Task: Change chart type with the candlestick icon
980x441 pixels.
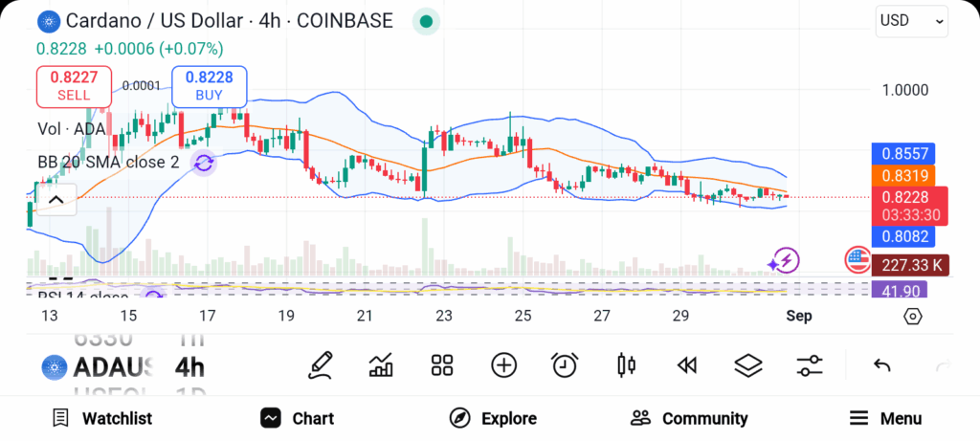Action: tap(627, 364)
